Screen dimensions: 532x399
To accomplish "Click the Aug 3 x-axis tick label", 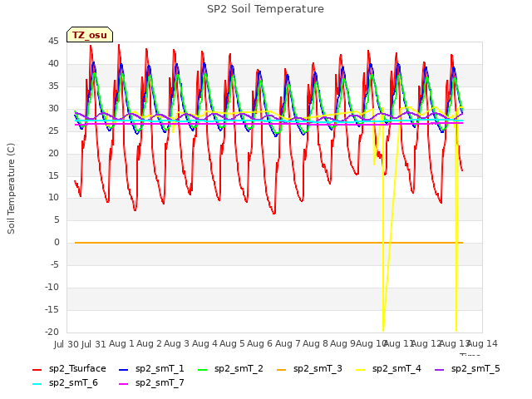I will coord(176,343).
